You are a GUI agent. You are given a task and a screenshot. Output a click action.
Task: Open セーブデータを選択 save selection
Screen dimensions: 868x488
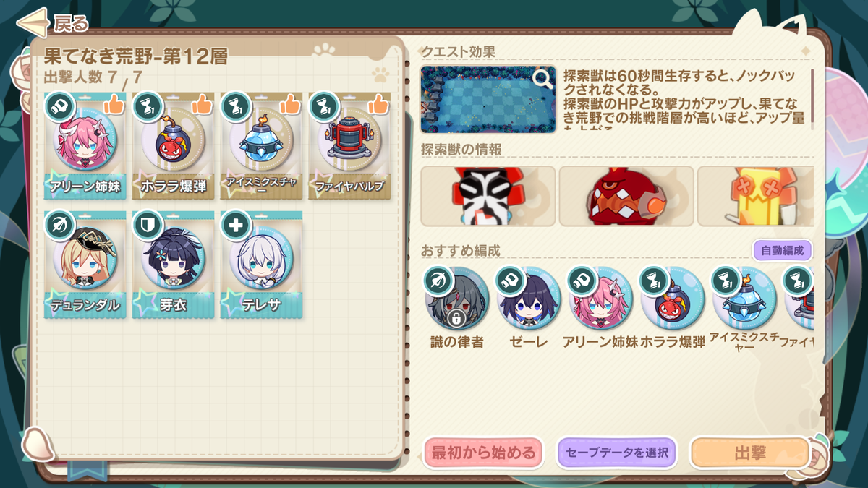(x=616, y=453)
